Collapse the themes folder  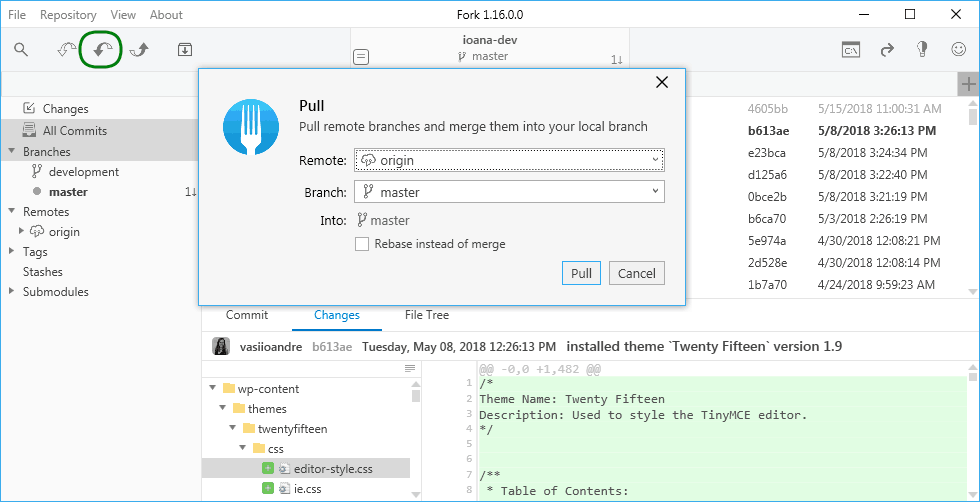point(222,408)
